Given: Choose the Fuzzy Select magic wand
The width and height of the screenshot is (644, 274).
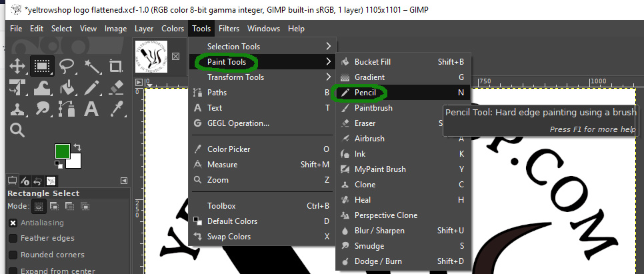Looking at the screenshot, I should point(91,67).
